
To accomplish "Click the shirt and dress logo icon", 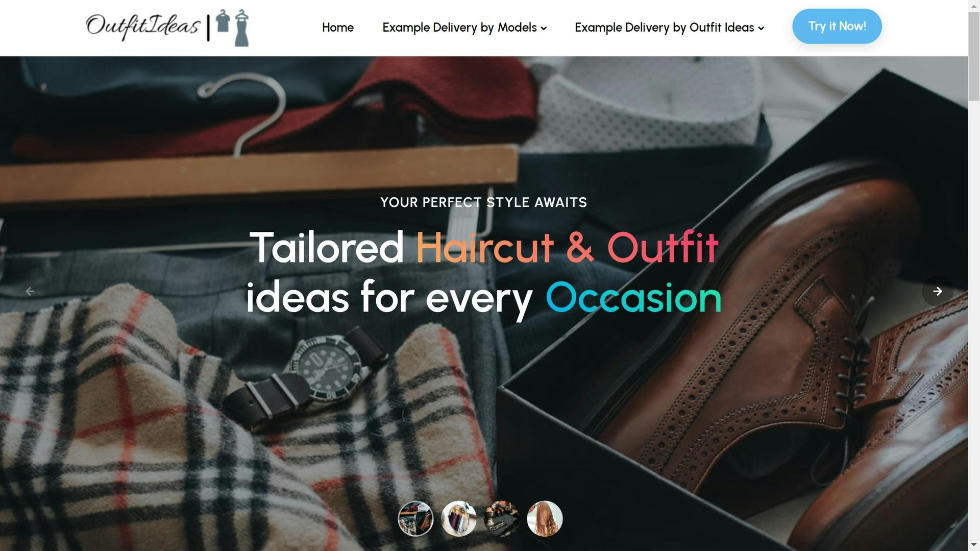I will click(x=232, y=28).
